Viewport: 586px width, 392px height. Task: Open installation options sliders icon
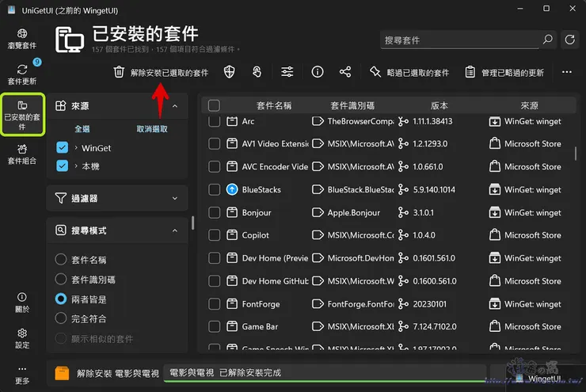click(x=287, y=72)
